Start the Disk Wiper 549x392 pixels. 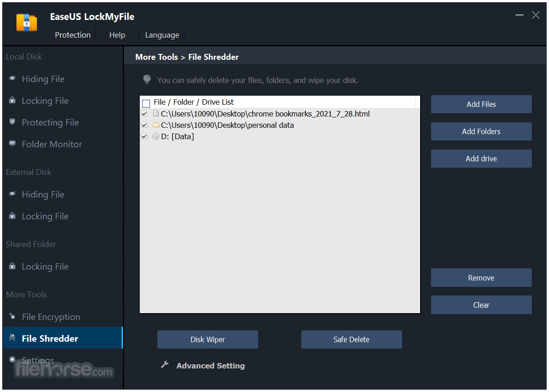pyautogui.click(x=207, y=339)
